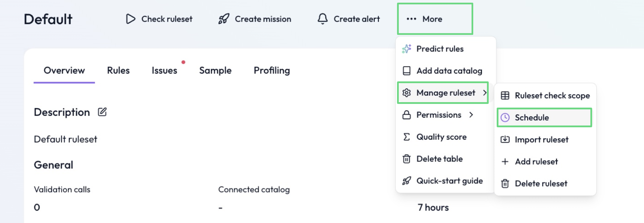Click the play icon for Check ruleset
Screen dimensions: 644x223
[130, 19]
